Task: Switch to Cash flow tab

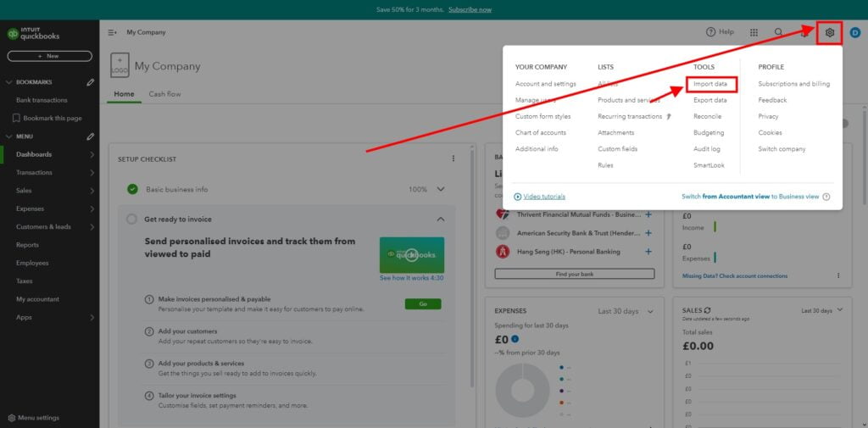Action: click(x=164, y=94)
